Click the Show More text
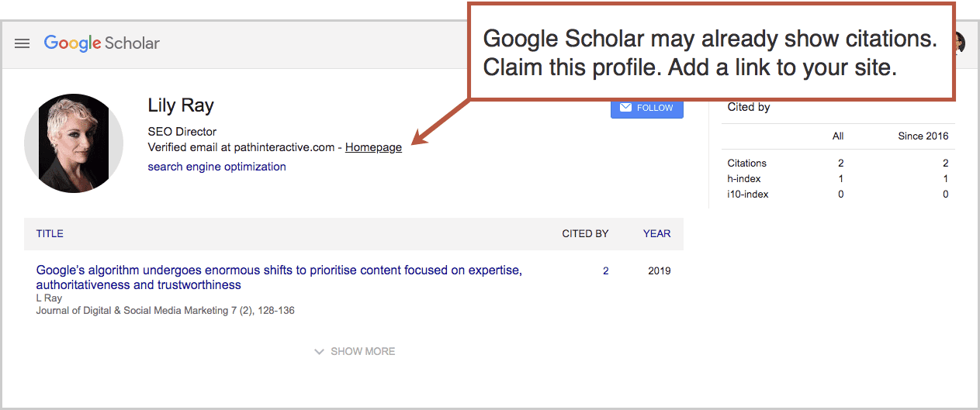This screenshot has width=980, height=410. [363, 352]
